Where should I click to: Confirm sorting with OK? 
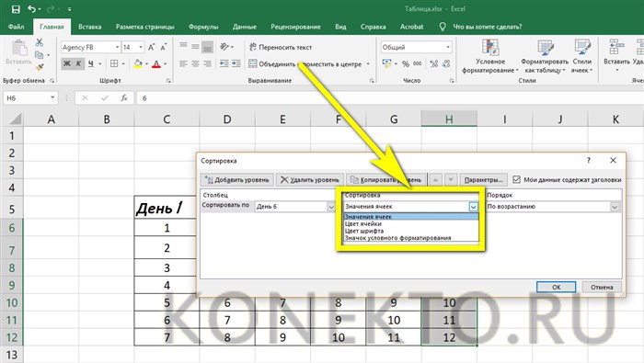(x=556, y=287)
